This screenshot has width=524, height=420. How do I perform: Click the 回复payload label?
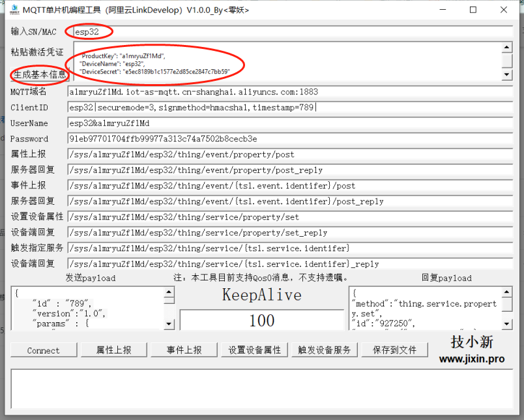click(446, 278)
